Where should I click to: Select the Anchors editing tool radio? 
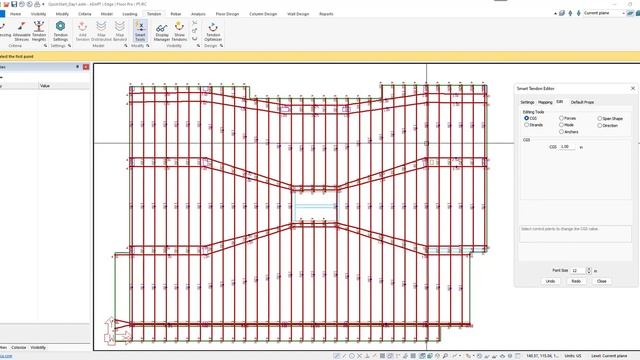pyautogui.click(x=561, y=132)
